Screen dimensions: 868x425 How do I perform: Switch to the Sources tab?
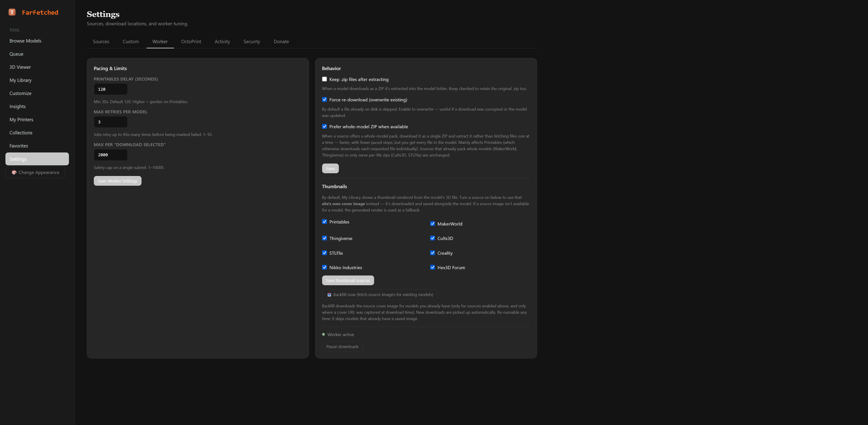pyautogui.click(x=101, y=41)
